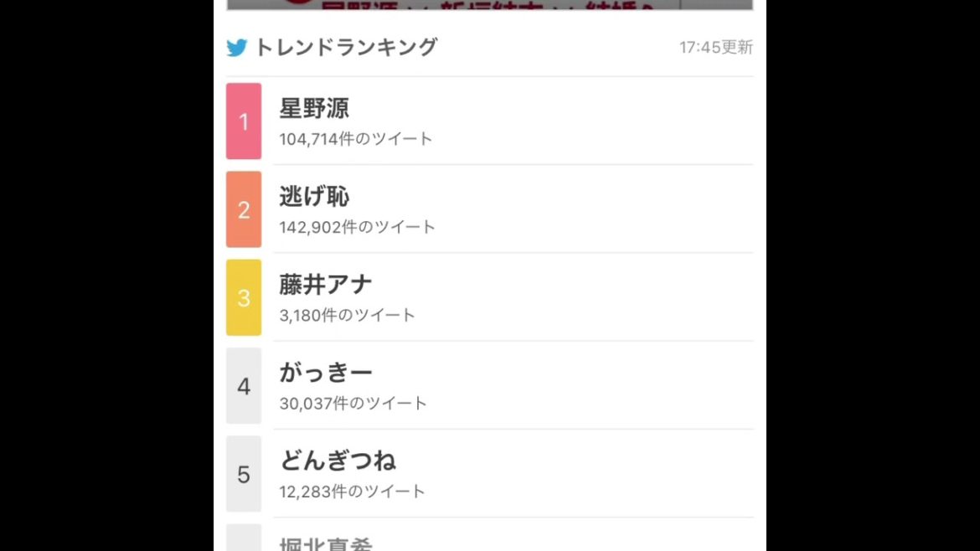Click the 142,902件のツイート count
The image size is (980, 551).
pos(358,227)
